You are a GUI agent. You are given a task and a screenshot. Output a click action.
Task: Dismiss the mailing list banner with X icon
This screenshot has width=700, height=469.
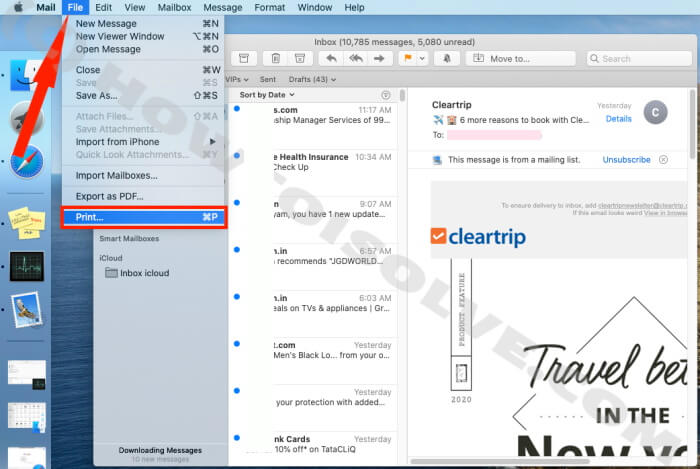[663, 160]
